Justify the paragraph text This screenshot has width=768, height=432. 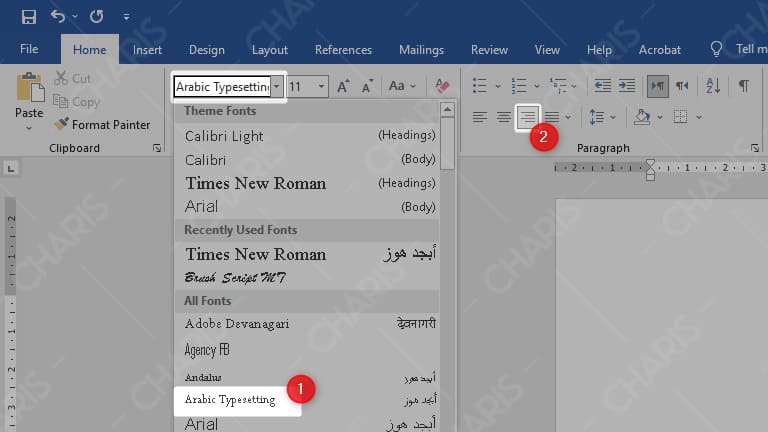pos(552,117)
